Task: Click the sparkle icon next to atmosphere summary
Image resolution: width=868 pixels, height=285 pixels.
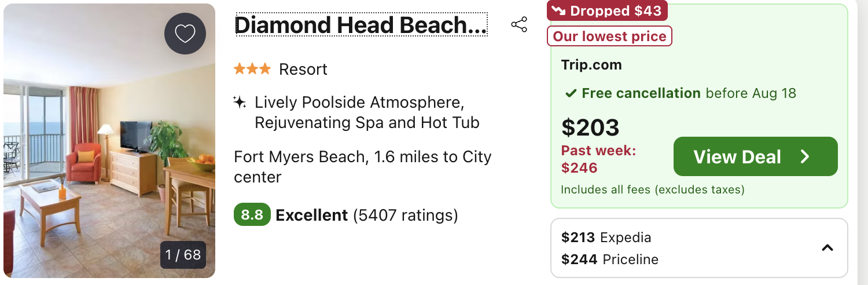Action: tap(240, 103)
